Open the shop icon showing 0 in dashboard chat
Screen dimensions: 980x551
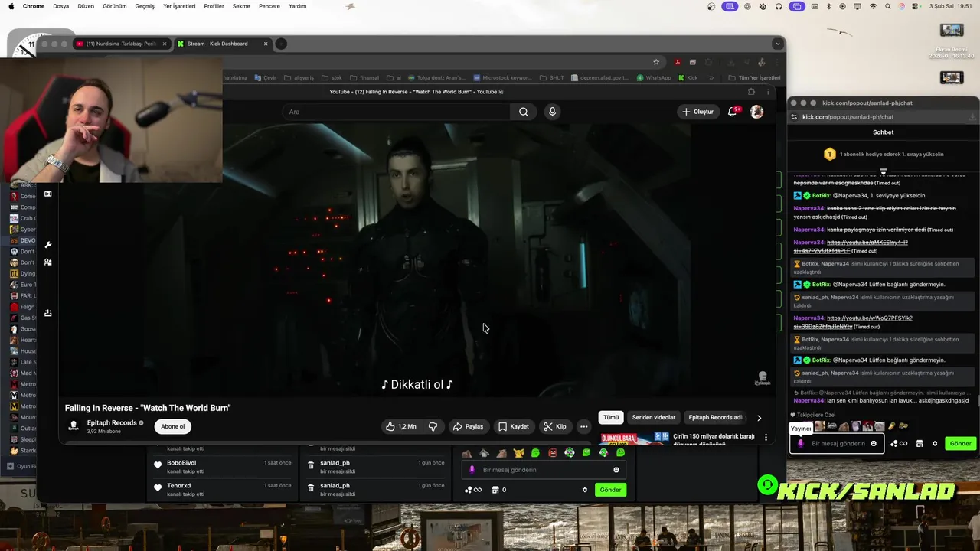click(x=498, y=490)
